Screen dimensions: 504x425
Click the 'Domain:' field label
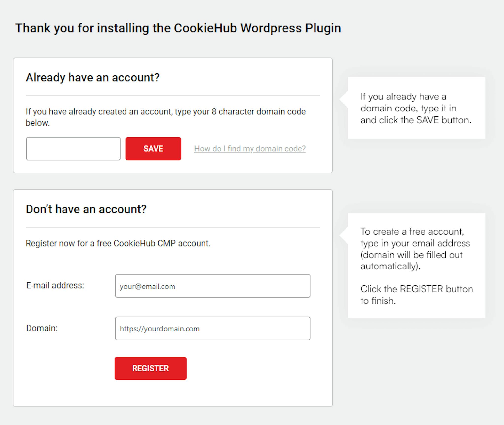[42, 328]
